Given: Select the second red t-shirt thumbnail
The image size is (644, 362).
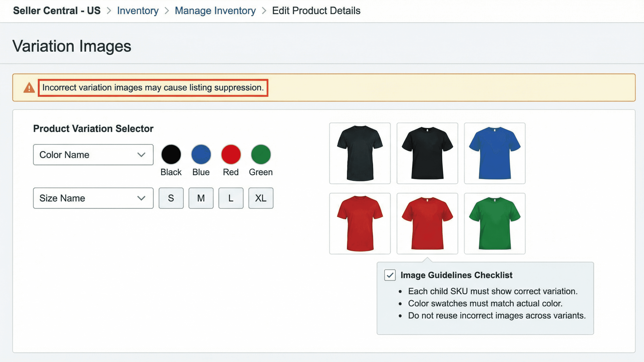Looking at the screenshot, I should point(427,223).
